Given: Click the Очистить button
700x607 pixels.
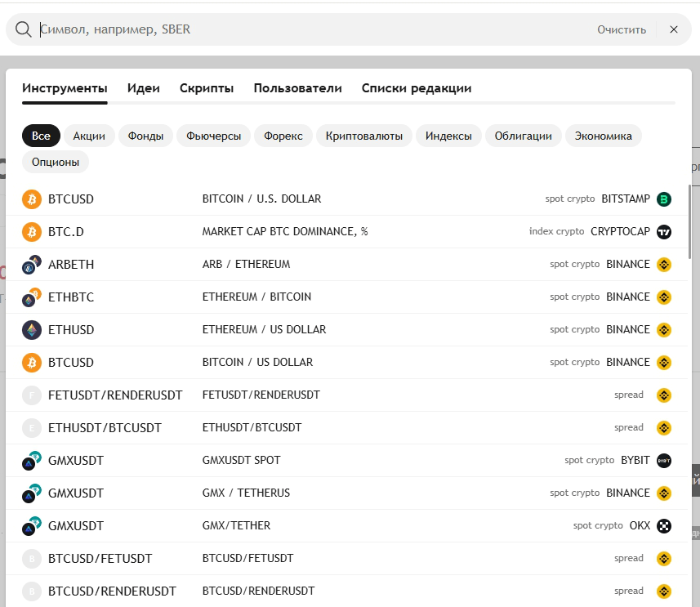Looking at the screenshot, I should 622,29.
